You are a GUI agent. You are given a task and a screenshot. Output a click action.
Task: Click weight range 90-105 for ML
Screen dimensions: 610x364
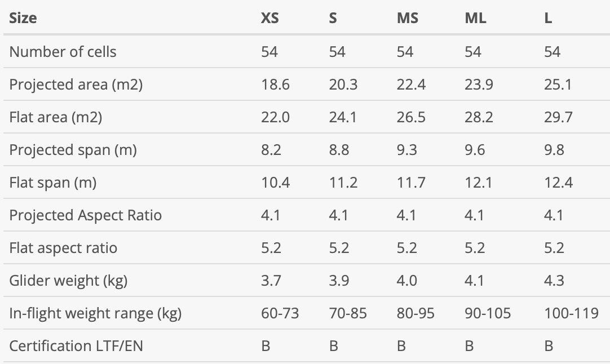[488, 313]
